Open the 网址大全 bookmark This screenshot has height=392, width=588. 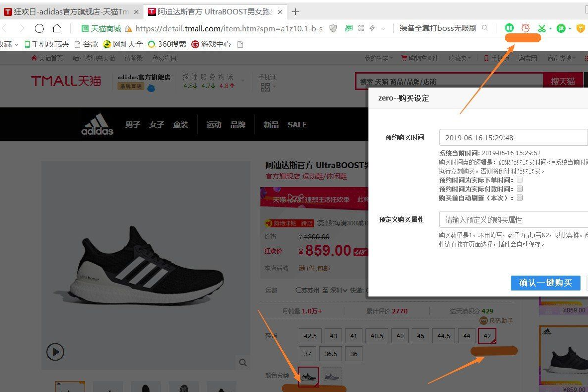tap(123, 44)
